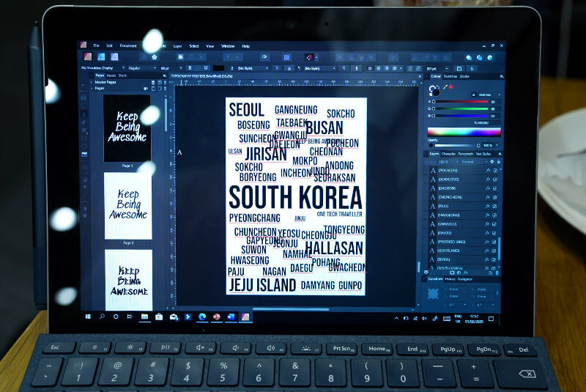The height and width of the screenshot is (392, 586).
Task: Align text right in the toolbar
Action: click(x=387, y=68)
